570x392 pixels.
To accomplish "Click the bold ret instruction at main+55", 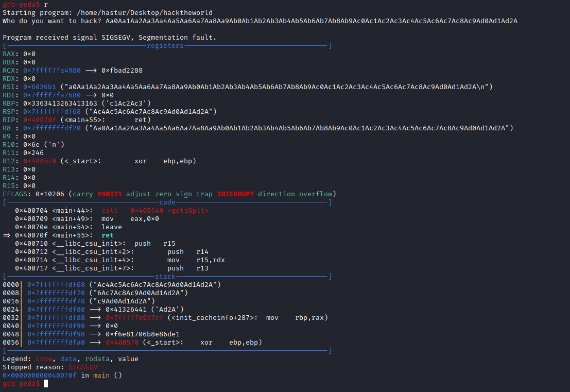I will pyautogui.click(x=108, y=235).
